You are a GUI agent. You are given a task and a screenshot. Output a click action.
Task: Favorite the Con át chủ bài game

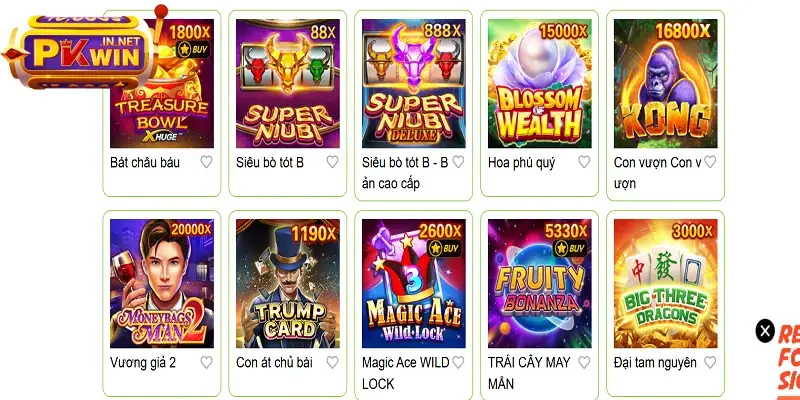point(332,362)
